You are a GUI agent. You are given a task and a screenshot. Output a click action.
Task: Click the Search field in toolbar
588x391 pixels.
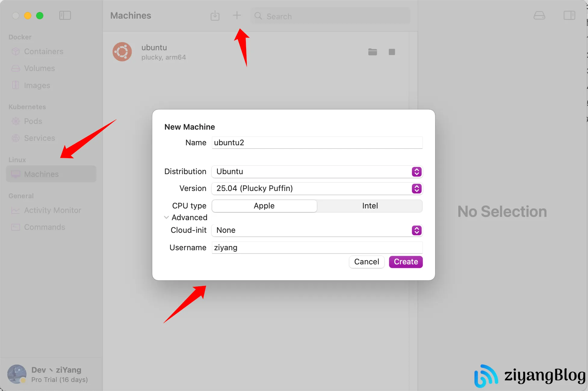click(x=330, y=16)
